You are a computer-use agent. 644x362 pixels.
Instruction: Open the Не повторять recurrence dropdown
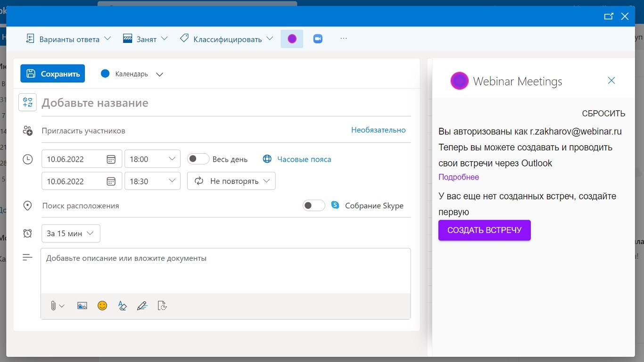pos(231,181)
